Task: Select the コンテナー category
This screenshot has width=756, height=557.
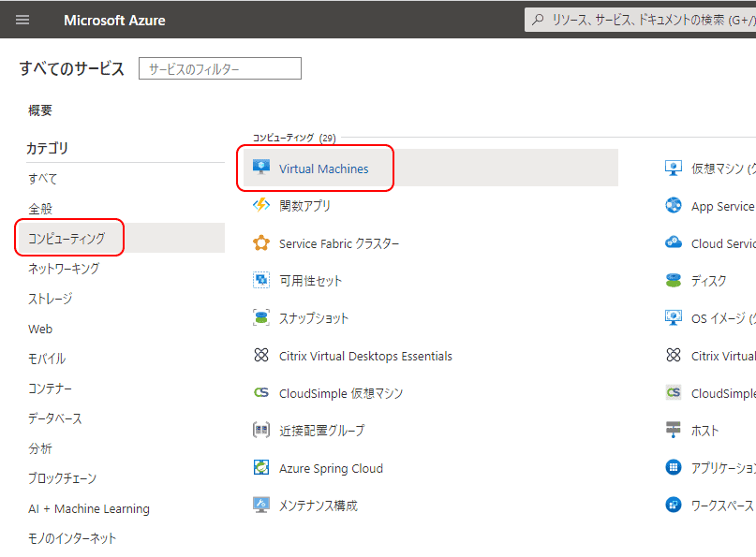Action: point(51,388)
